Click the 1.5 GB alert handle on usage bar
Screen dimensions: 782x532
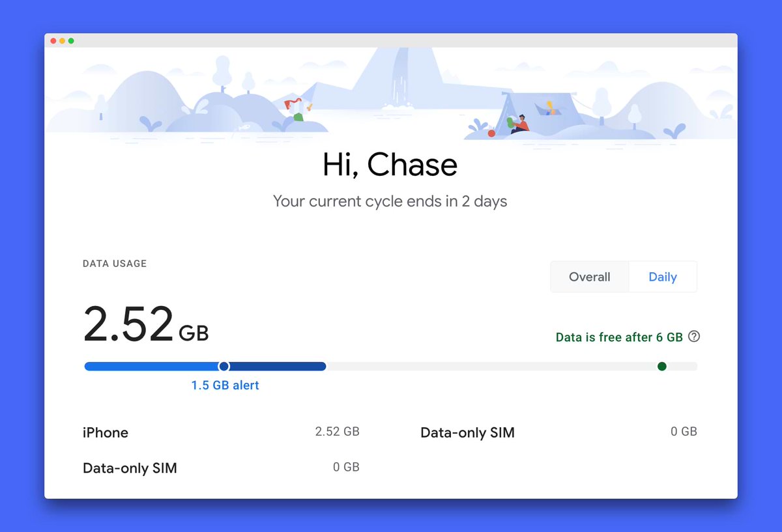pos(224,367)
